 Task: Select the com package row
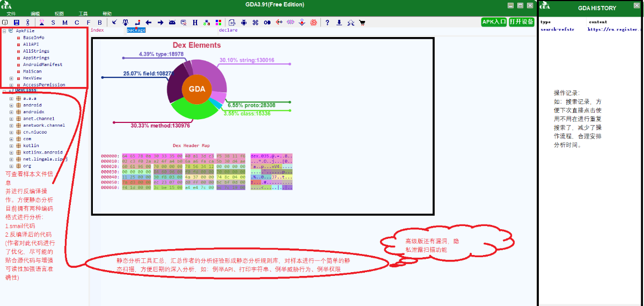[x=27, y=139]
